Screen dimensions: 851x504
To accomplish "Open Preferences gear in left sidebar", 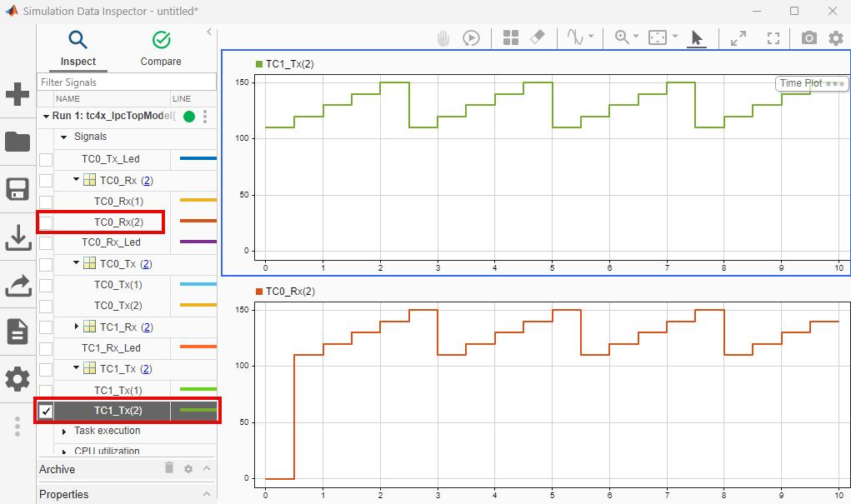I will click(x=18, y=379).
